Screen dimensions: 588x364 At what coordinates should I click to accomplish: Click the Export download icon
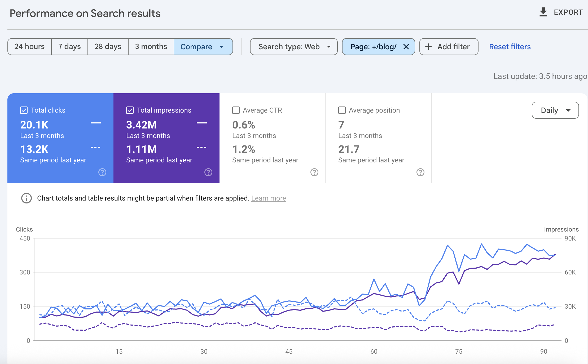coord(543,12)
